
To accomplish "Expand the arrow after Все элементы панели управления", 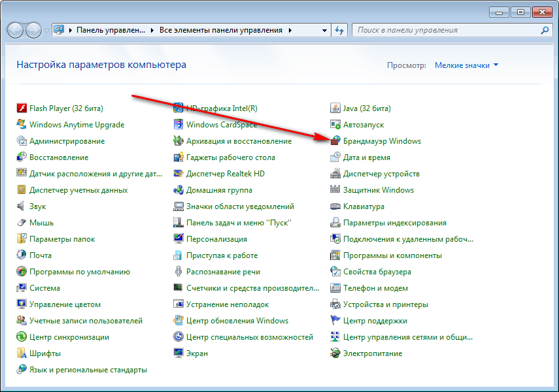I will pos(290,30).
